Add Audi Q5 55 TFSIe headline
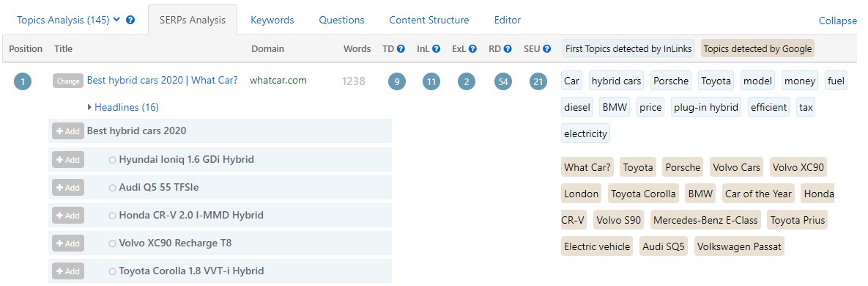This screenshot has width=868, height=286. point(68,187)
